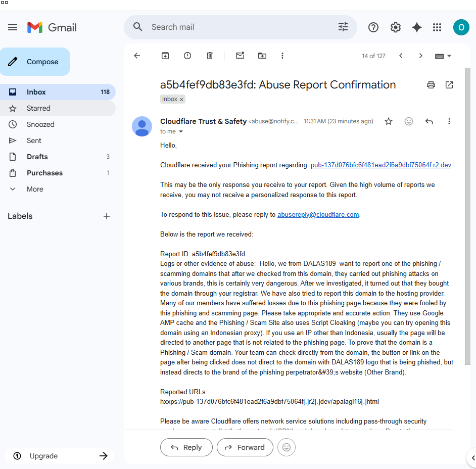Open the Snoozed folder
This screenshot has width=476, height=469.
pyautogui.click(x=58, y=124)
